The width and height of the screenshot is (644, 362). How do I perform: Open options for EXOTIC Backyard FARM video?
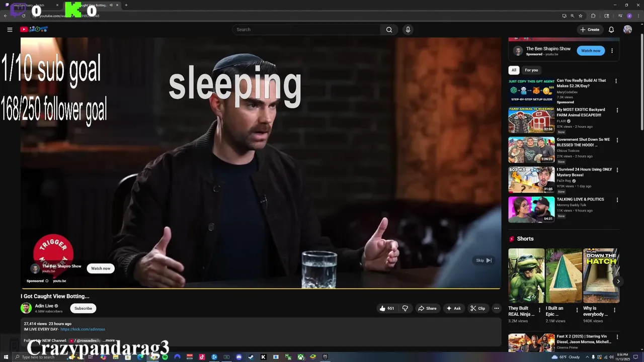[617, 110]
